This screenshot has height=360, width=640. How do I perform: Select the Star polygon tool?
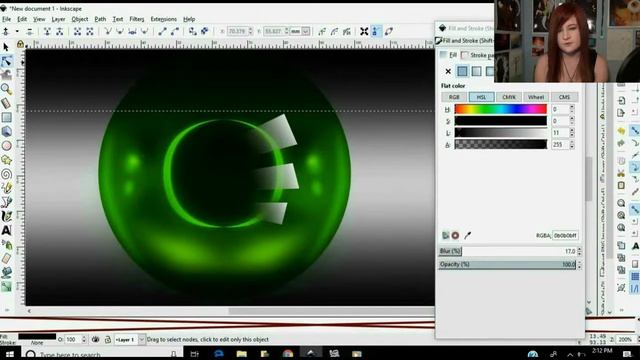point(7,160)
